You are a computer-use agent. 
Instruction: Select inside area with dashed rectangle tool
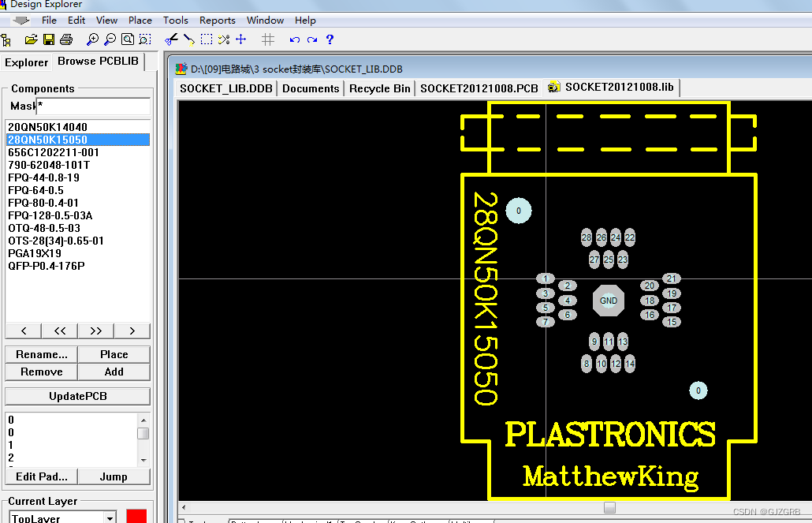207,39
